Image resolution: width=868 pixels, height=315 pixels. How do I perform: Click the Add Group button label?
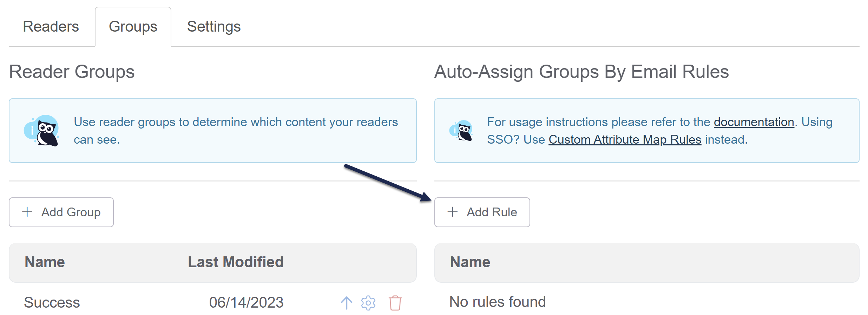coord(71,212)
